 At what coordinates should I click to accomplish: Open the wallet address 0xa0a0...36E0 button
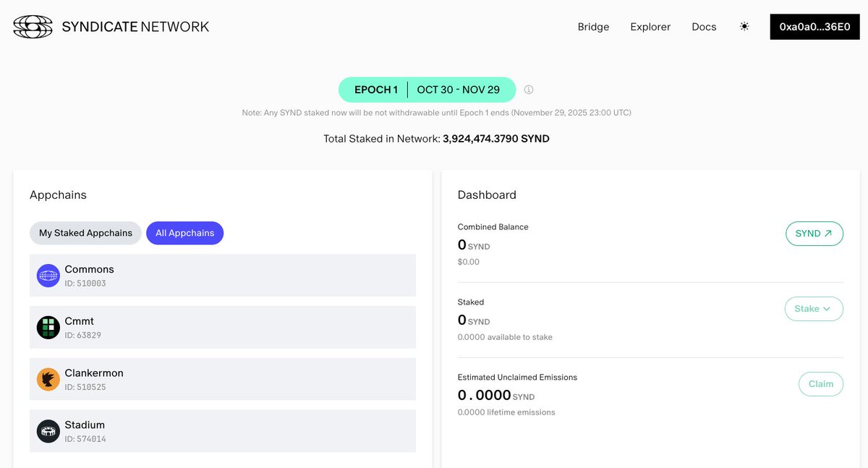[814, 27]
